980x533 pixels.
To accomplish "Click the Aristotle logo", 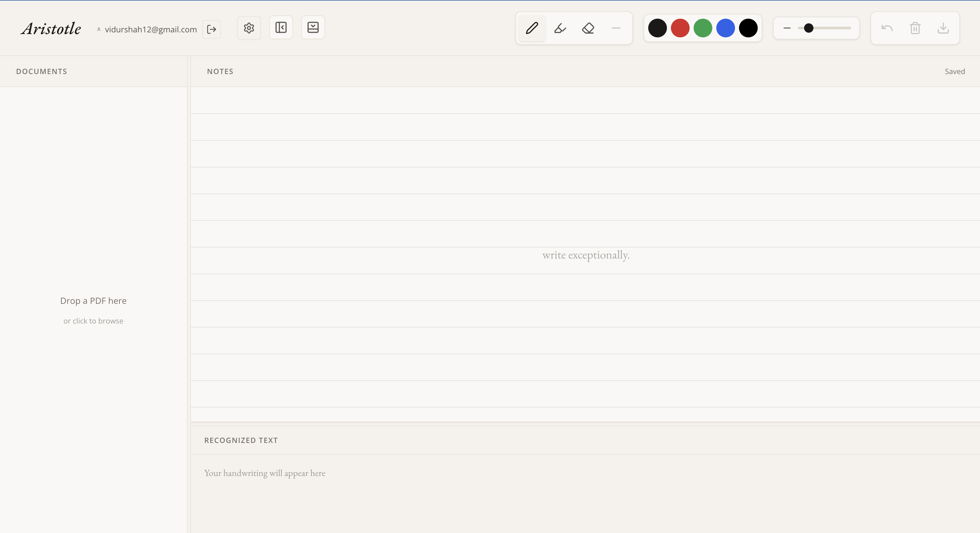I will [51, 29].
